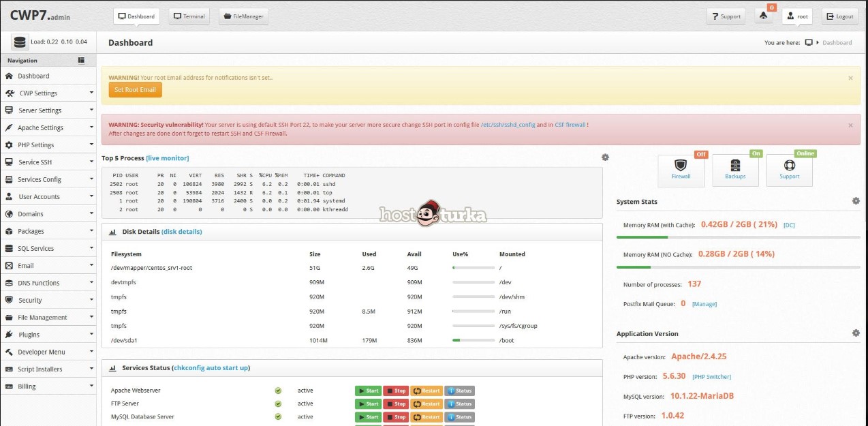Screen dimensions: 868x426
Task: Select Dashboard in the navigation sidebar
Action: pos(33,76)
